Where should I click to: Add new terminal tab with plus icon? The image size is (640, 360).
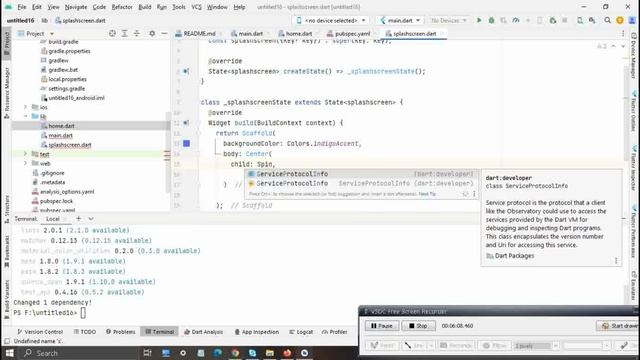coord(79,219)
